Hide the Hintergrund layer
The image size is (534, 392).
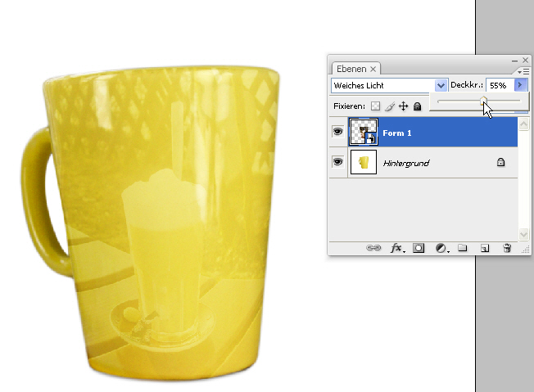[x=337, y=163]
